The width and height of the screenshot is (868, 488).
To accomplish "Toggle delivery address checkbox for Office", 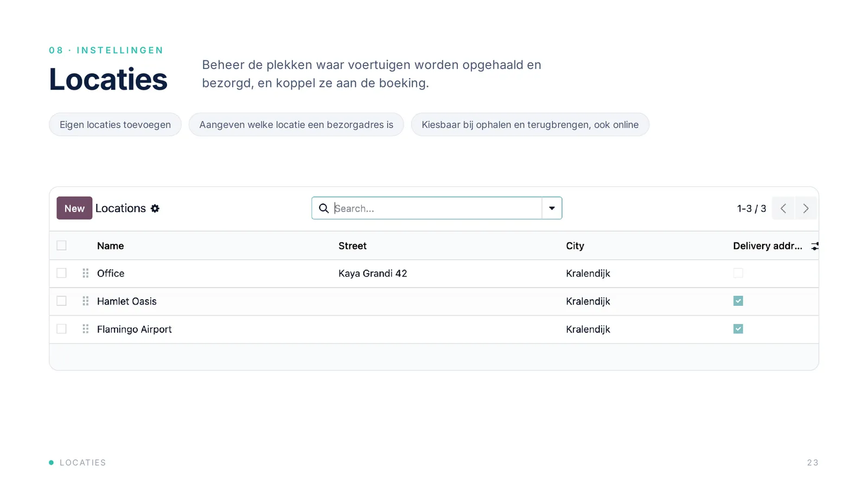I will point(738,273).
